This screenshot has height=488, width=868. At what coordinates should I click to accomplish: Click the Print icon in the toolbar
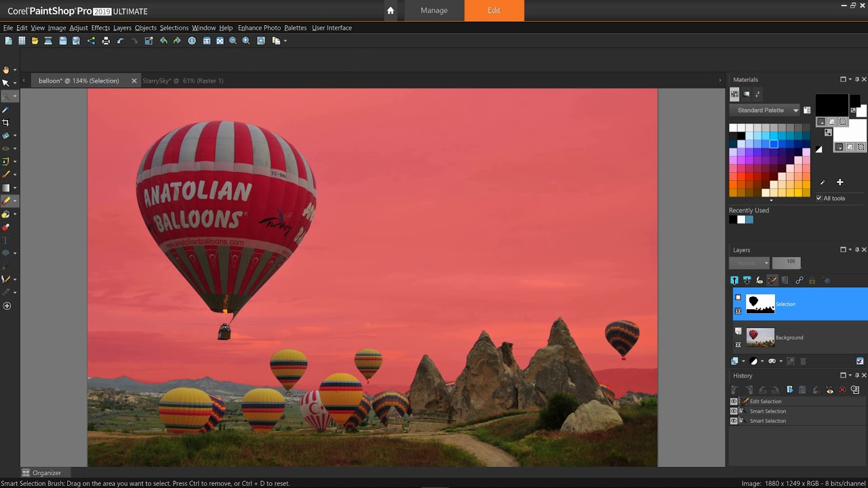106,41
